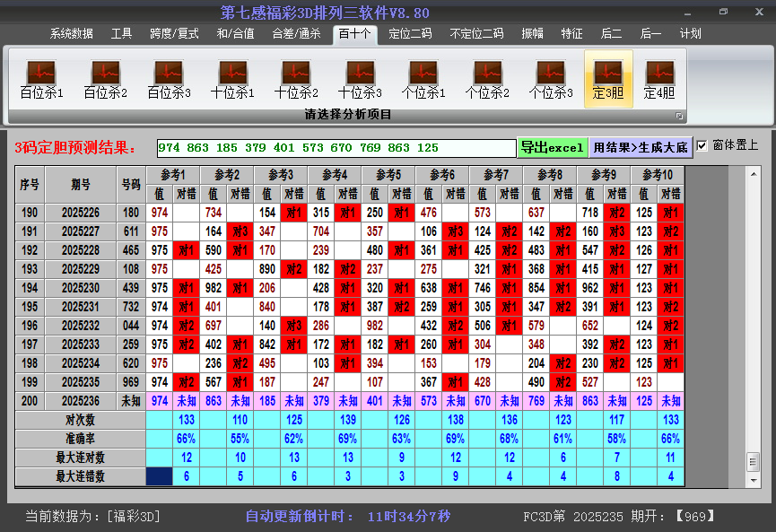Open the 个位杀3 analysis item
This screenshot has width=776, height=532.
pos(551,79)
